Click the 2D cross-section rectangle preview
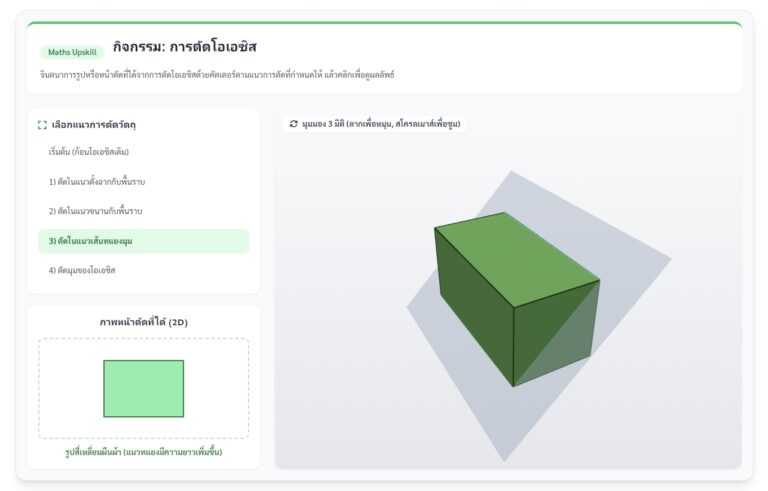 144,389
